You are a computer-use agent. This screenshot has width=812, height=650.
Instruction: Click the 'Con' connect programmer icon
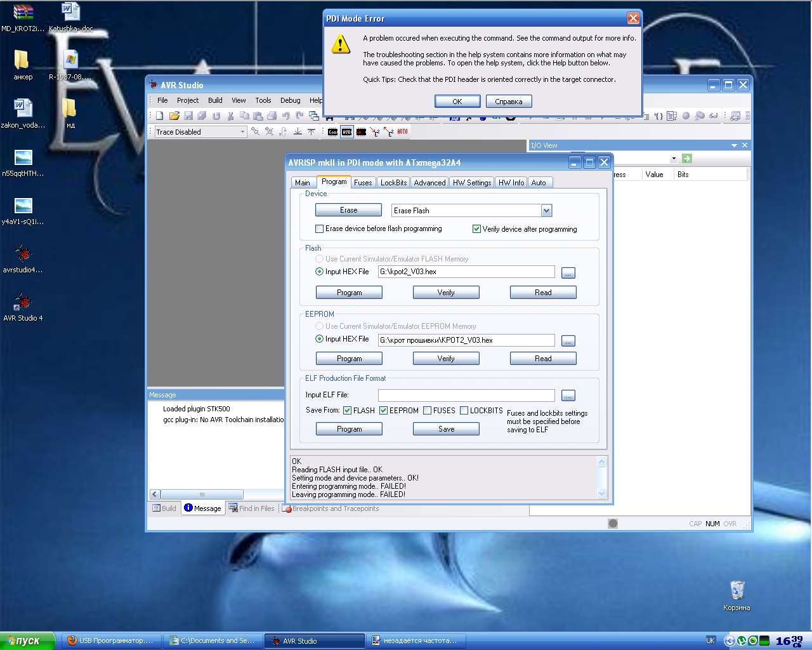pos(332,131)
